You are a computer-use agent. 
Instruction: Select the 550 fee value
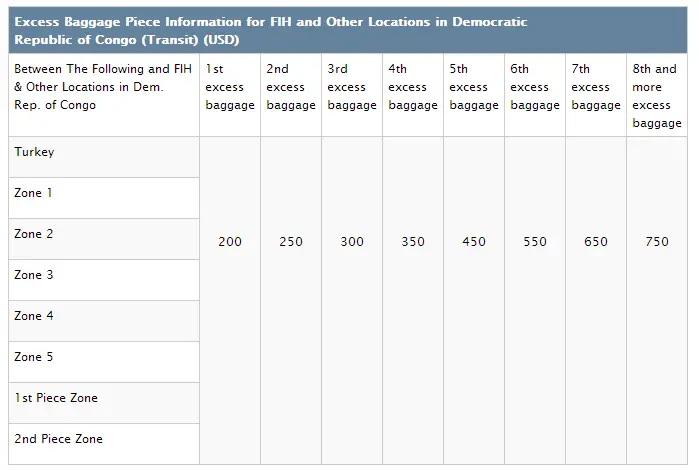click(535, 242)
